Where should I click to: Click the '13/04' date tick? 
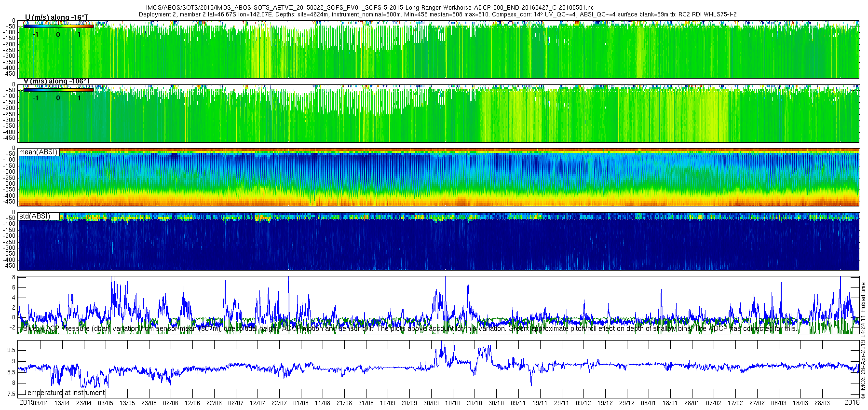[x=62, y=403]
